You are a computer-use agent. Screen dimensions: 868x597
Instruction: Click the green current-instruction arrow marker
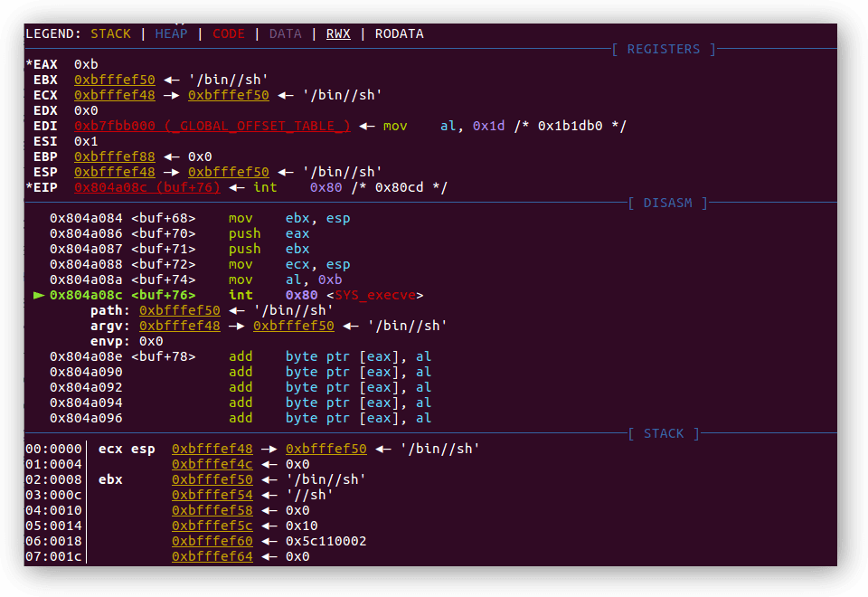pos(38,296)
